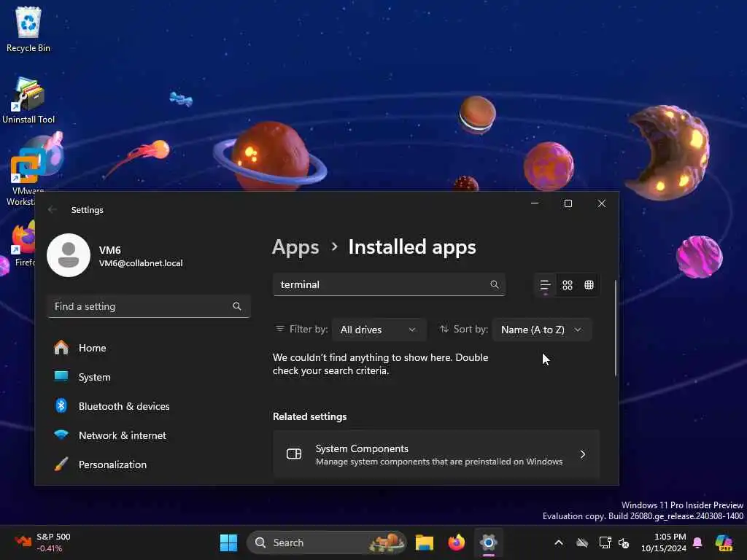
Task: Click the cloud sync tray icon
Action: 581,542
